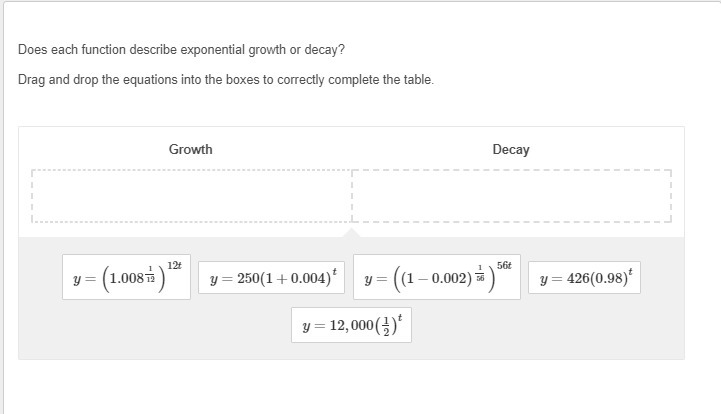
Task: Click the 56t exponent on the third equation
Action: (504, 265)
